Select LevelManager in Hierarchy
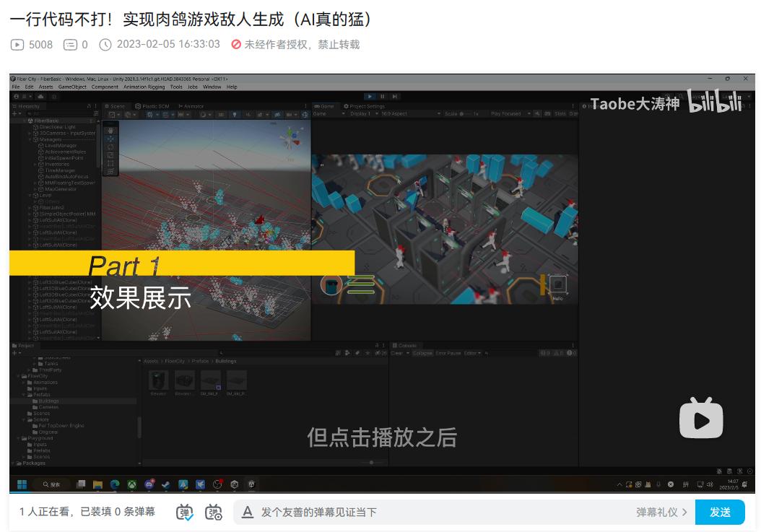Screen dimensions: 761x532 (x=60, y=146)
